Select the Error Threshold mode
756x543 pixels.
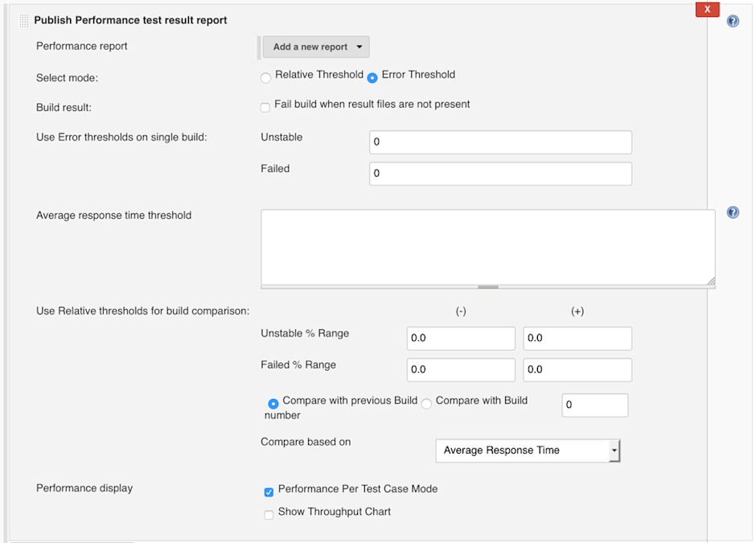pyautogui.click(x=372, y=77)
